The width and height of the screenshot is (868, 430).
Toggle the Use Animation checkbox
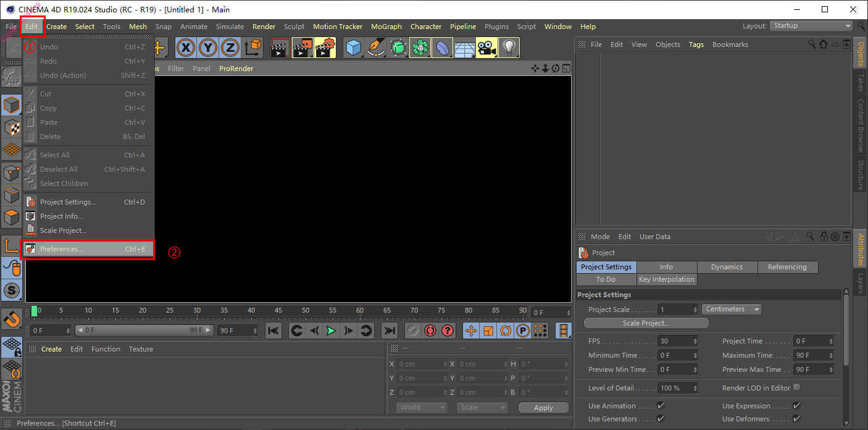661,405
